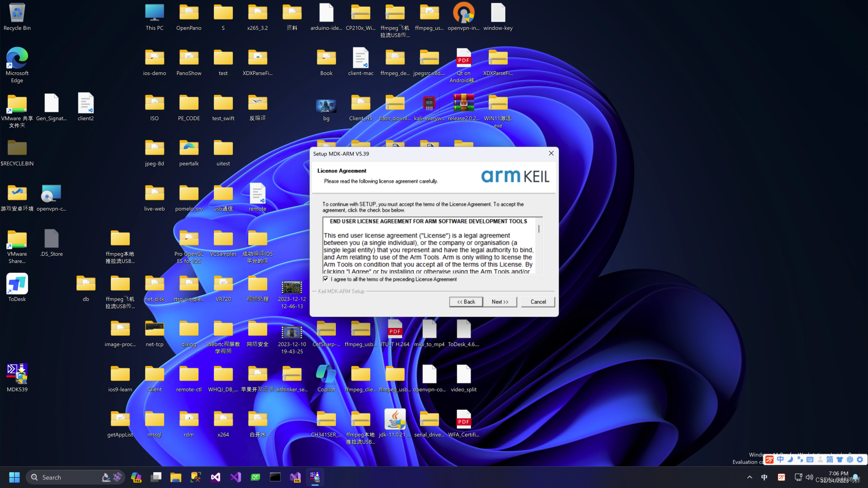
Task: Select the 2023-12-10 19-43-25 video thumbnail
Action: point(292,340)
